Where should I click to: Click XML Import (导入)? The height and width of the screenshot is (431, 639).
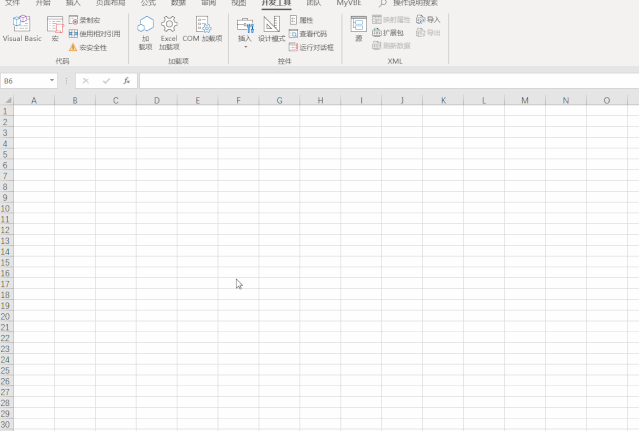[x=428, y=20]
